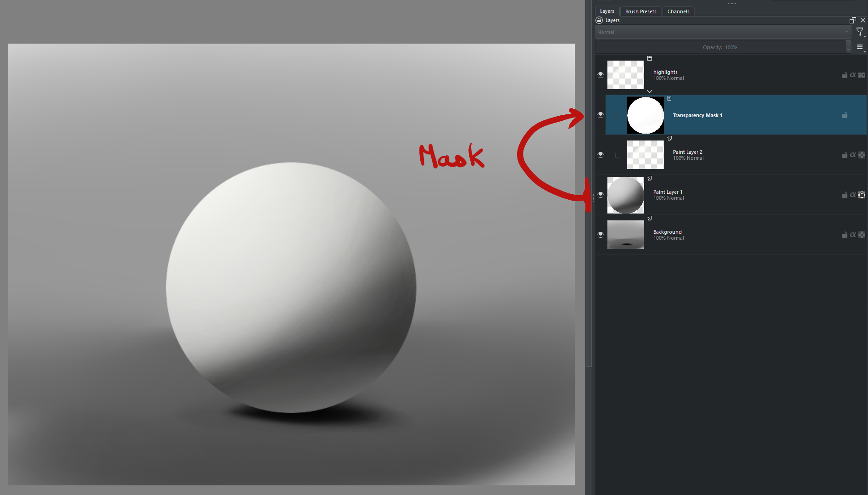Hide the highlights layer

(x=600, y=75)
